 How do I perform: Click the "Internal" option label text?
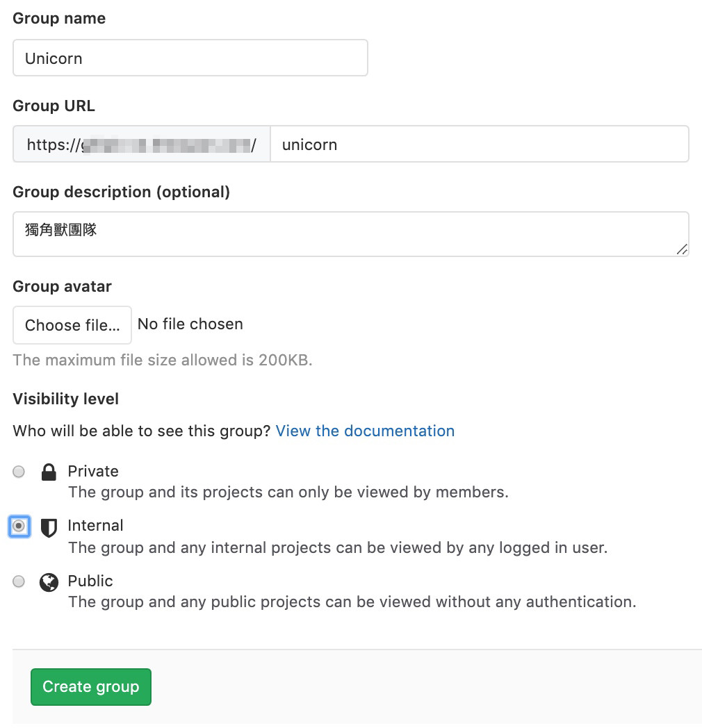point(95,525)
